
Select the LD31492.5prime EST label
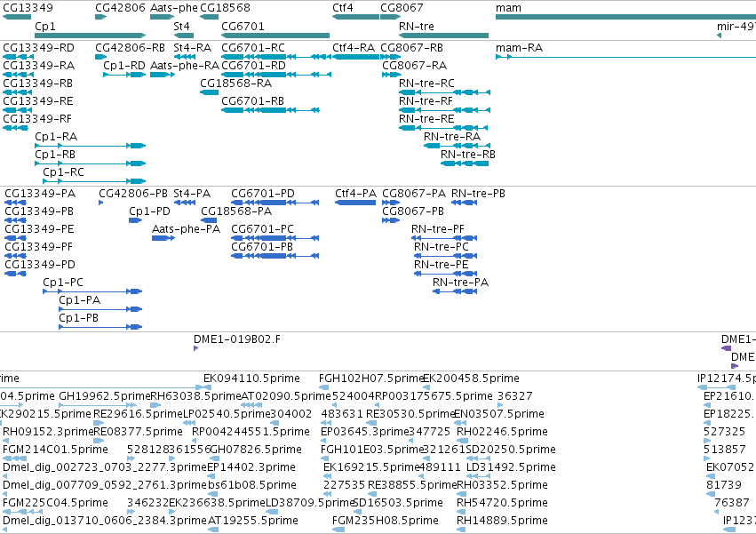511,467
